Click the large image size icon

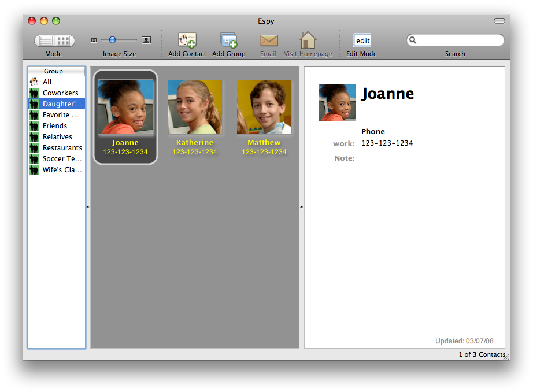pos(146,40)
